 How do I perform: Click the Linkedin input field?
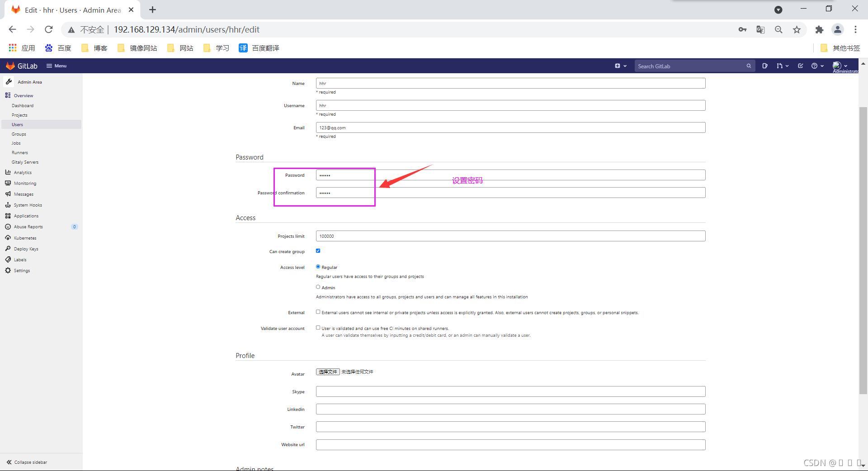(x=510, y=409)
